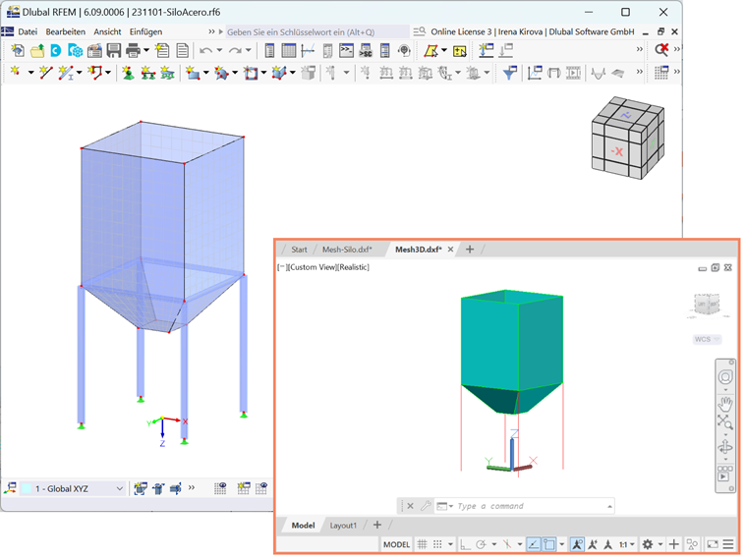Open AutoCAD annotation scale 1:1 dropdown

(x=626, y=544)
